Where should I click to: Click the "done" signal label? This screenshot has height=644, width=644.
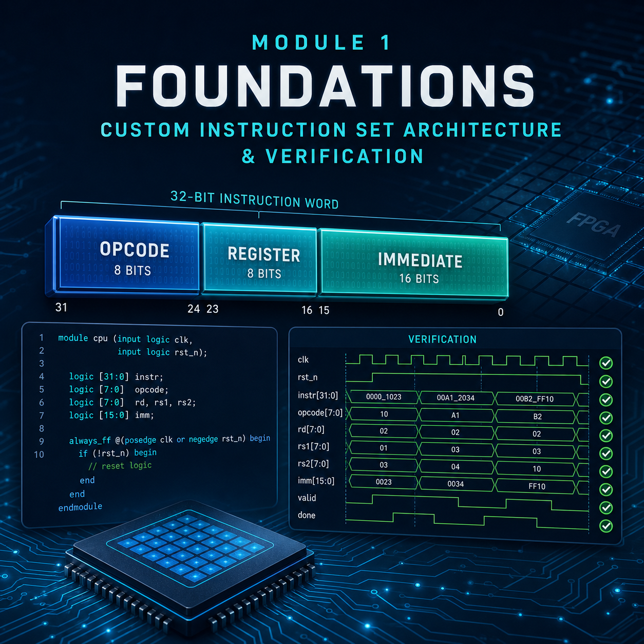307,515
